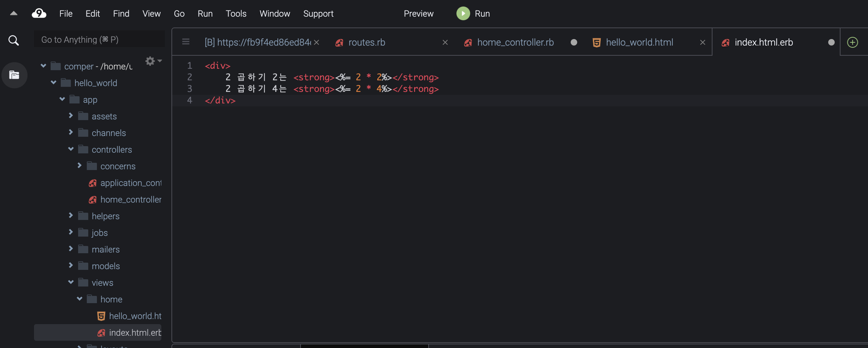The width and height of the screenshot is (868, 348).
Task: Collapse the comper root folder
Action: coord(43,66)
